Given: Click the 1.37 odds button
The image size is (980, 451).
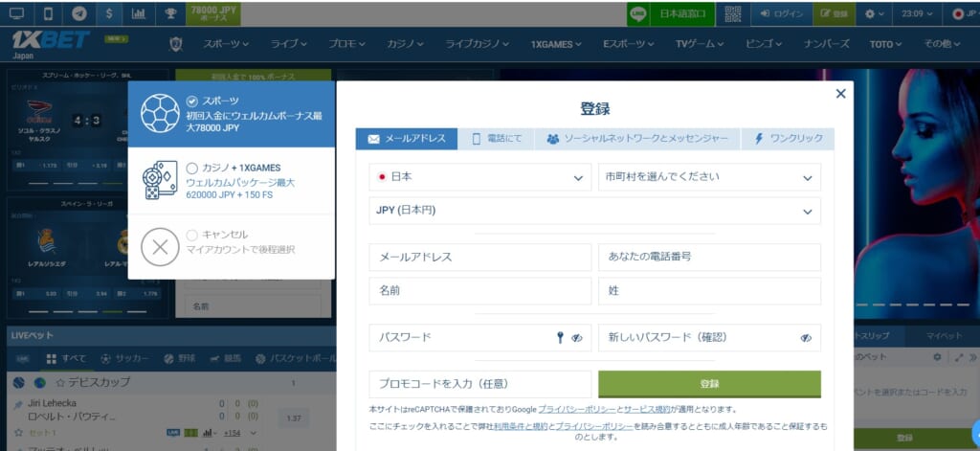Looking at the screenshot, I should 293,417.
